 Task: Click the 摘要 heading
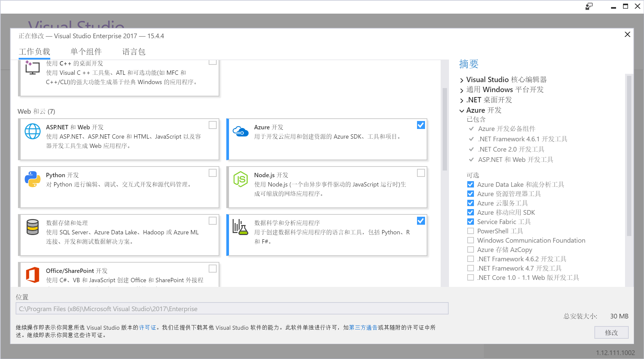tap(469, 64)
